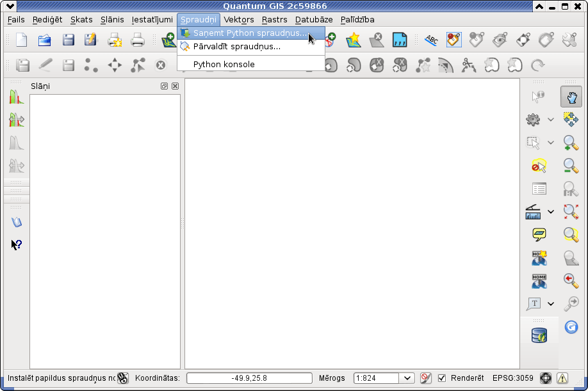Toggle extents display icon beside Koordinātas

[122, 378]
